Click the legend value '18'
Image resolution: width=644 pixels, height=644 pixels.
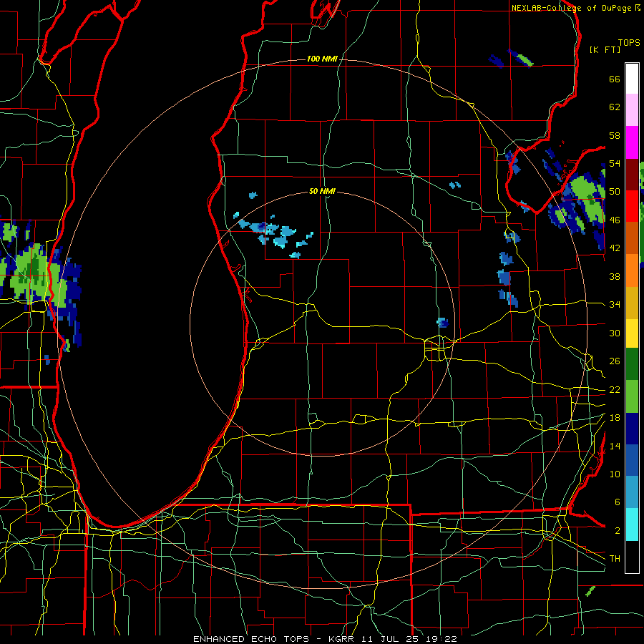(615, 418)
